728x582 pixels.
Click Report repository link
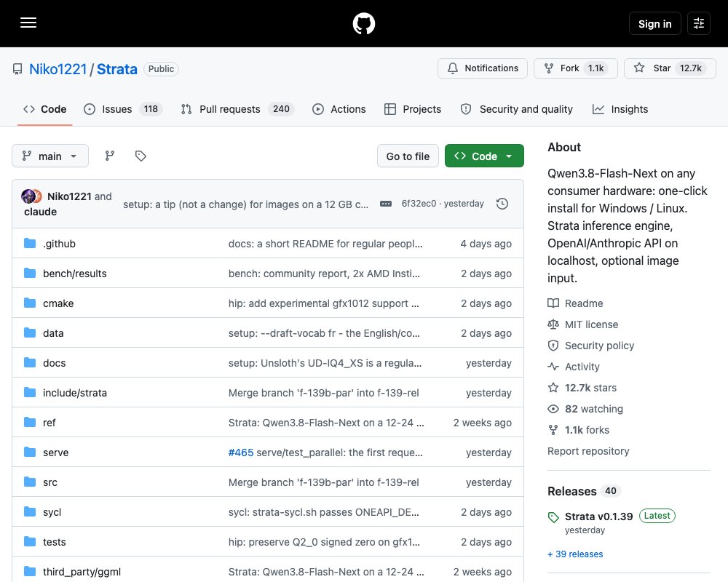tap(588, 451)
